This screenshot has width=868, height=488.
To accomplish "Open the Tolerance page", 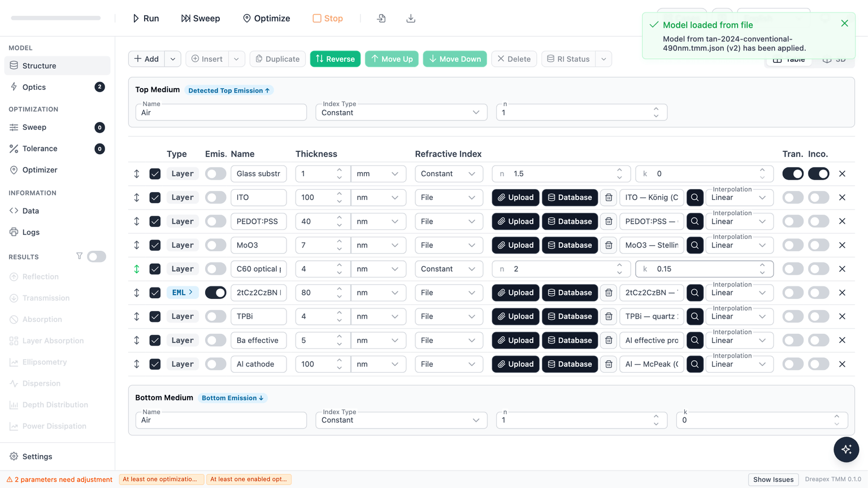I will (x=57, y=149).
